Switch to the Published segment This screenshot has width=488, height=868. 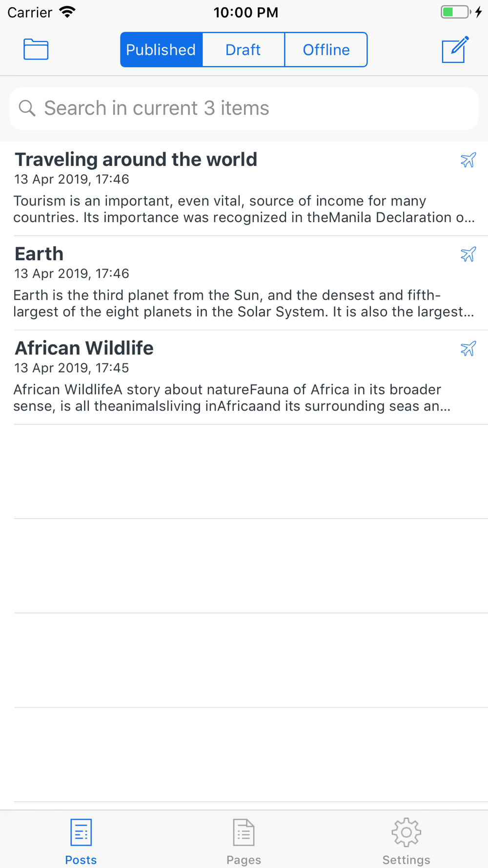click(x=162, y=50)
